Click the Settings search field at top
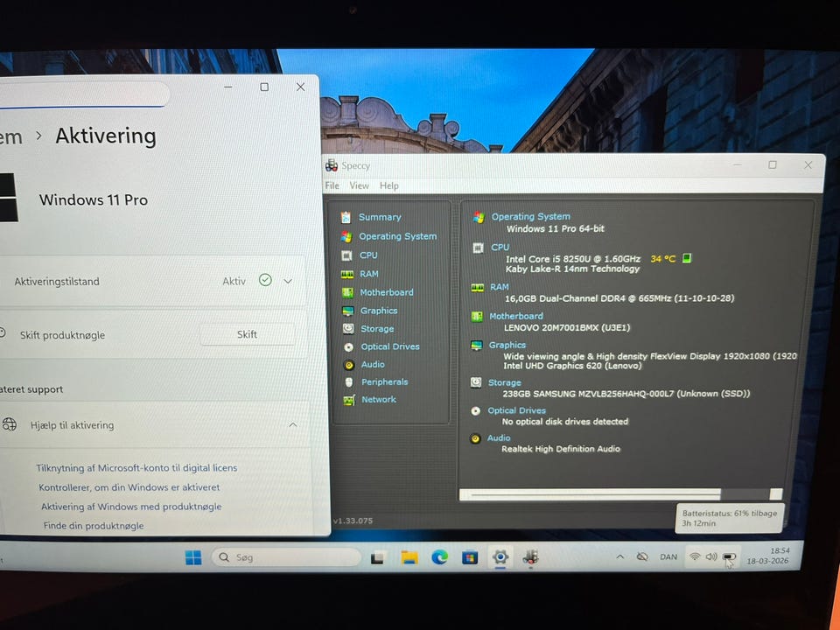840x630 pixels. click(83, 94)
